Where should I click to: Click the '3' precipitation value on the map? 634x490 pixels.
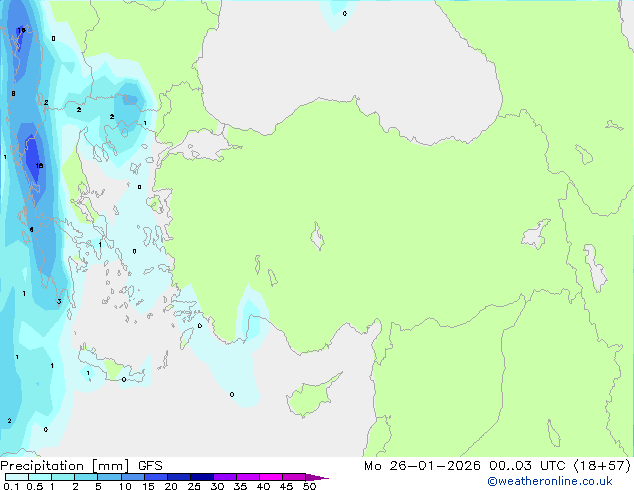59,301
